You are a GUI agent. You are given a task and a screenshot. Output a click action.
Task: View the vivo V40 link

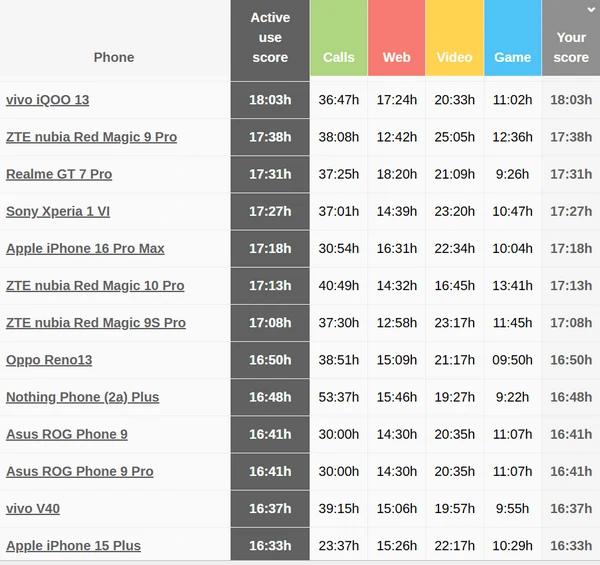click(33, 508)
